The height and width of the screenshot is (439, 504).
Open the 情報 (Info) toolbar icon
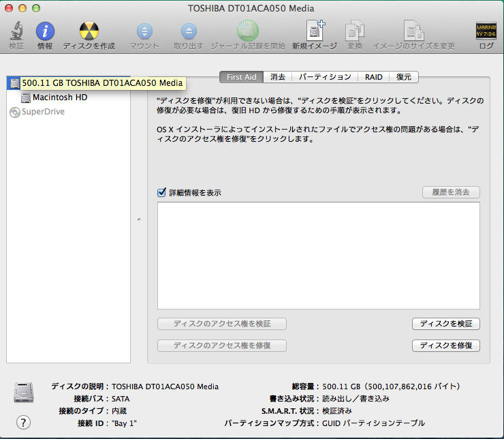click(x=45, y=31)
